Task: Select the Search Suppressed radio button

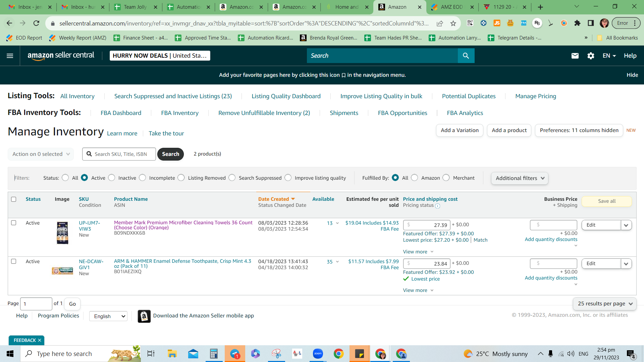Action: (232, 178)
